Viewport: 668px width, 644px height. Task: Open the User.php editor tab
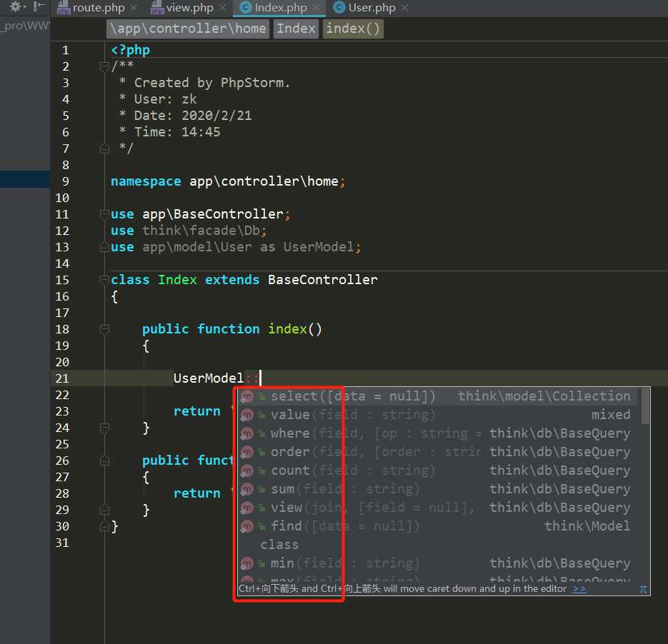point(372,8)
